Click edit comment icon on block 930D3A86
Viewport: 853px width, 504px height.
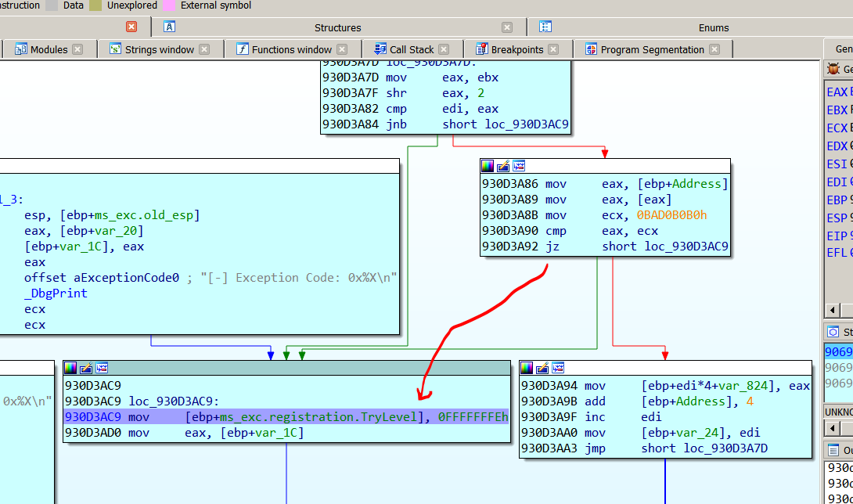503,166
